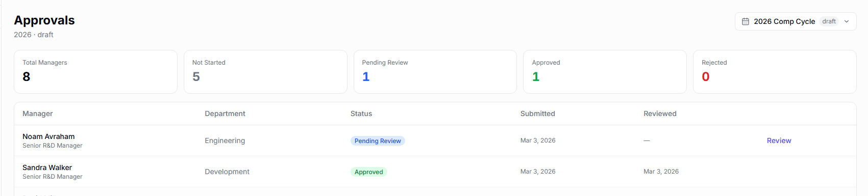Viewport: 868px width, 196px height.
Task: Open Review link for Noam Avraham
Action: tap(779, 141)
